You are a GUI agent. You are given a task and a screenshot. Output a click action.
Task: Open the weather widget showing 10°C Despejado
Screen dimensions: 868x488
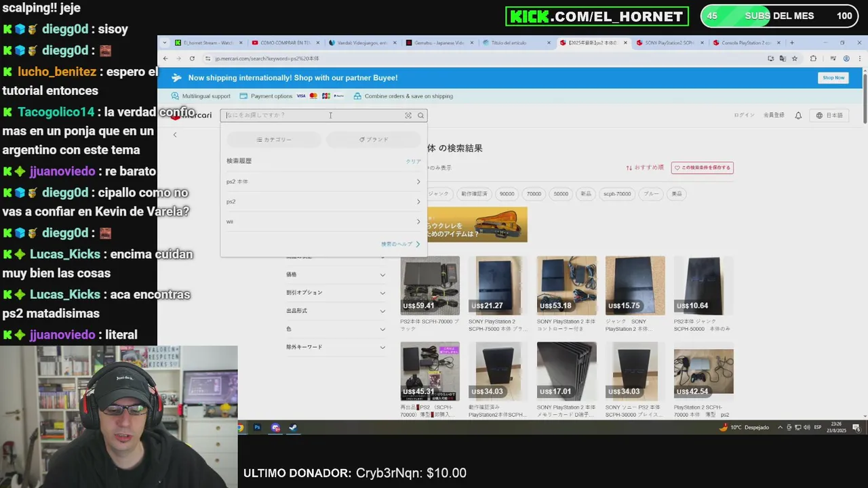744,428
